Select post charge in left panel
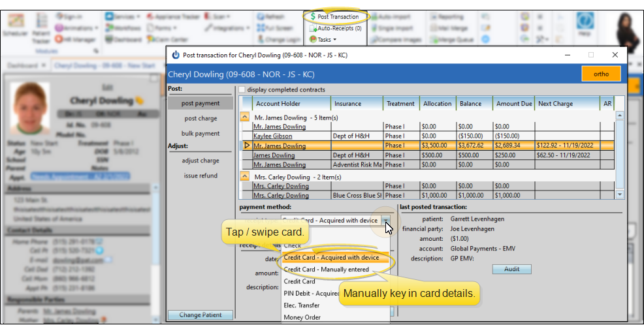644x325 pixels. 201,118
